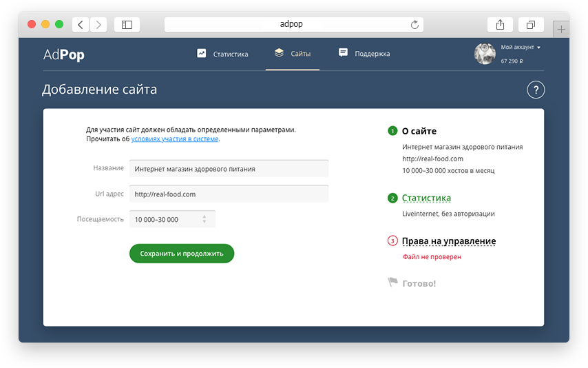The image size is (588, 368).
Task: Click the 10 000–30 000 хостов в месяц text
Action: [x=448, y=171]
